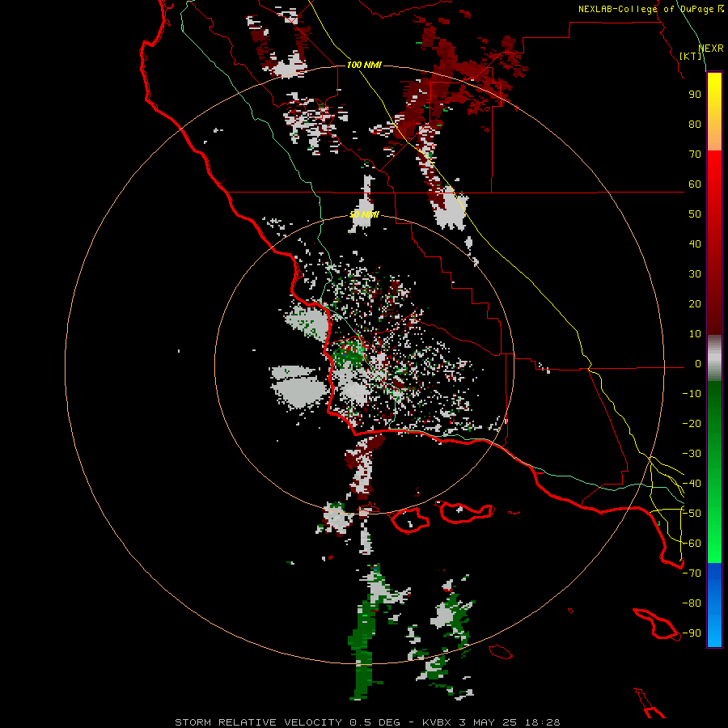728x728 pixels.
Task: Click the NEXLAB-College of DuPage label
Action: coord(650,9)
